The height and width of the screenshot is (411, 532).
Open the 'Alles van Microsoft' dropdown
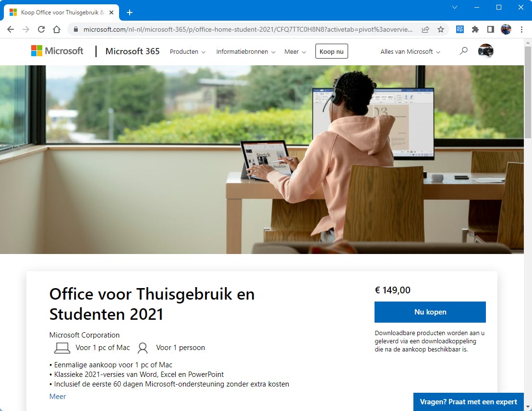pyautogui.click(x=410, y=51)
